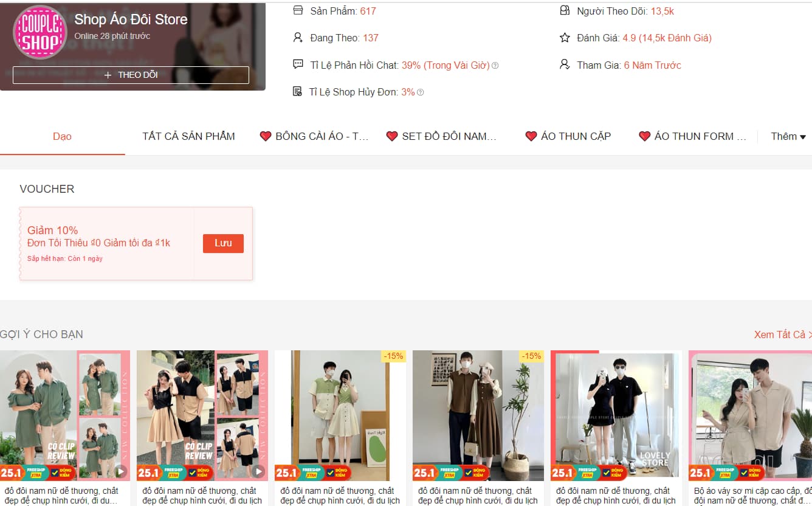Play video on second beige outfit product

coord(258,471)
